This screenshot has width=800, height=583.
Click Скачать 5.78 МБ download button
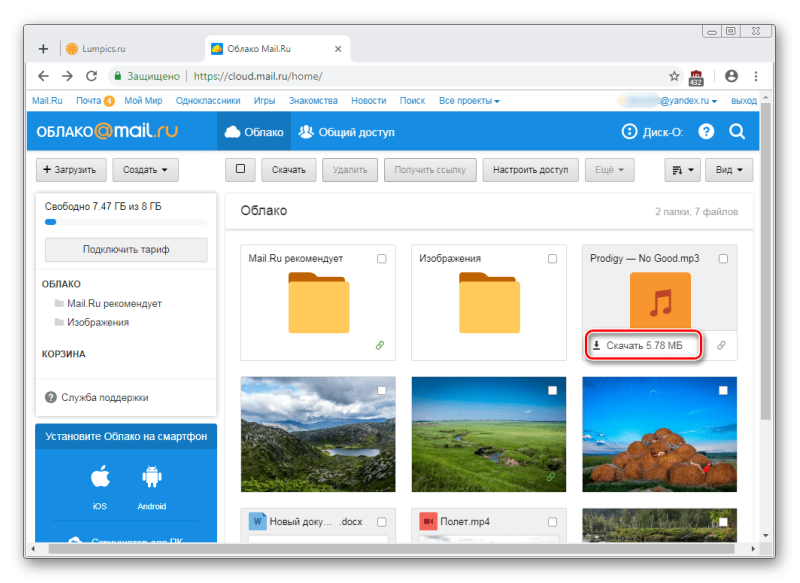[x=643, y=345]
